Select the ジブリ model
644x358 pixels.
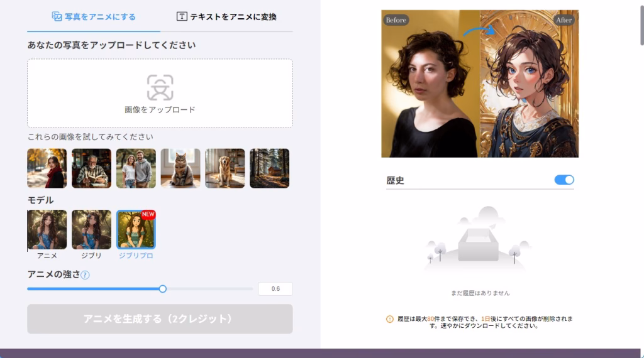pyautogui.click(x=91, y=230)
